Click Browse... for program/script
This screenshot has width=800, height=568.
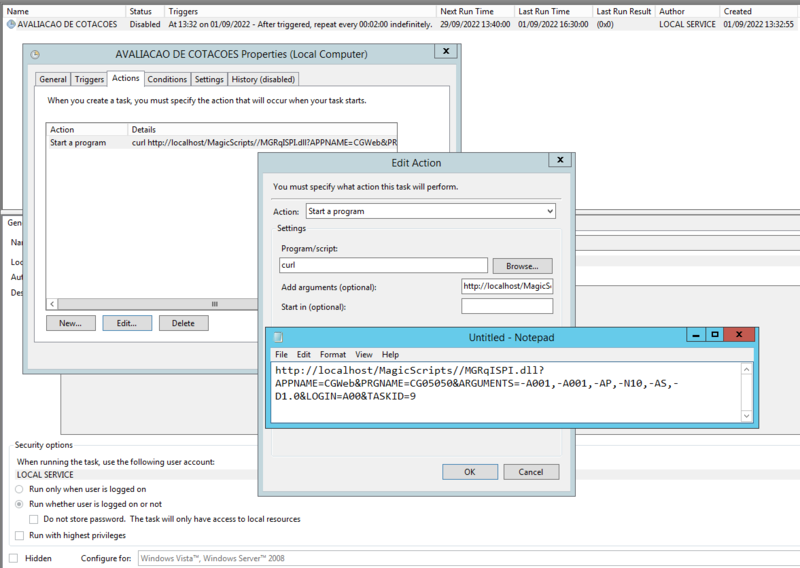(x=522, y=266)
